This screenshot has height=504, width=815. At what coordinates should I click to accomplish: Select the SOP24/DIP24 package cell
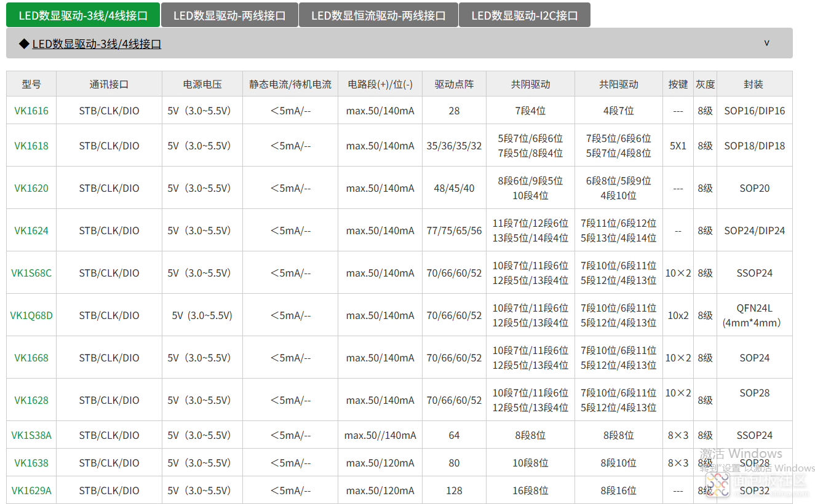point(754,230)
